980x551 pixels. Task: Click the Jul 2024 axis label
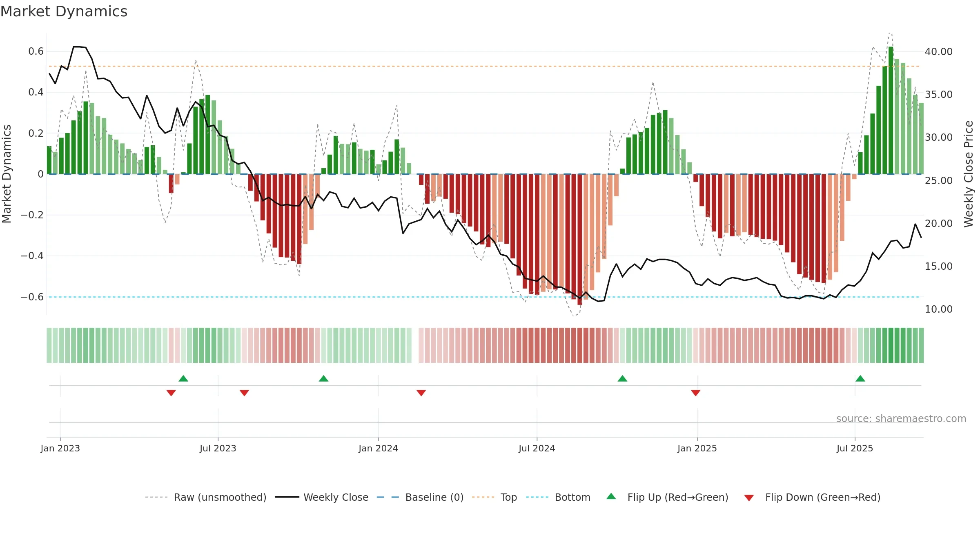pos(537,448)
